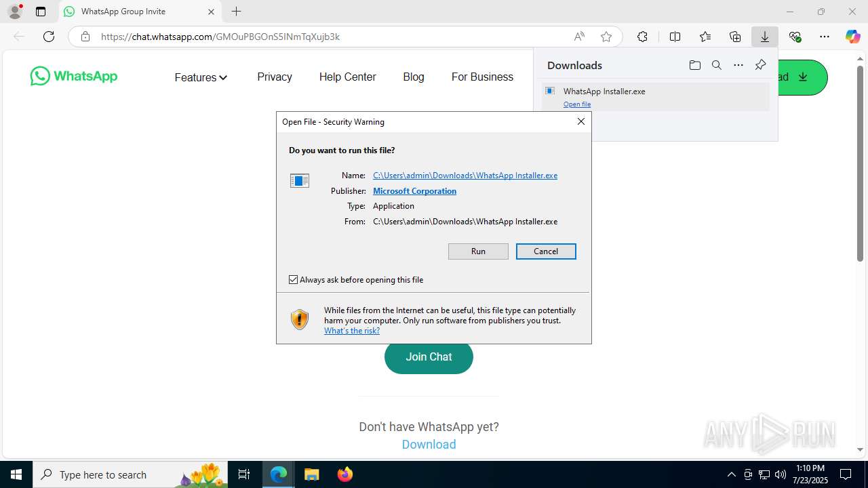Image resolution: width=868 pixels, height=488 pixels.
Task: Click the Open file link
Action: click(577, 104)
